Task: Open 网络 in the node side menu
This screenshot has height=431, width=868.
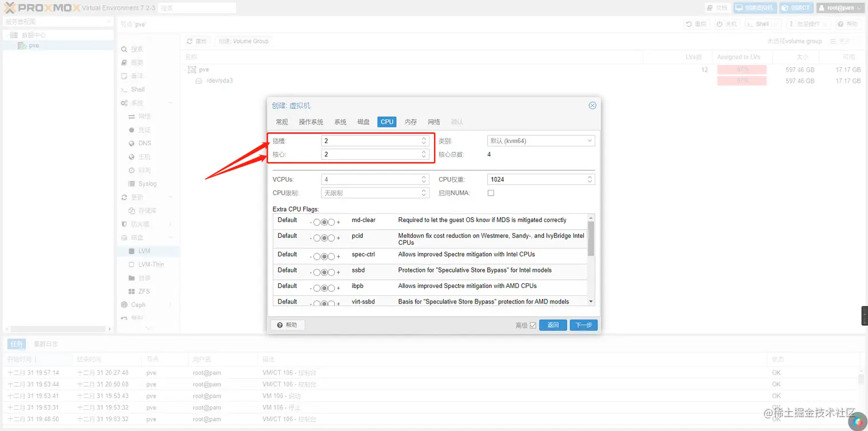Action: point(145,117)
